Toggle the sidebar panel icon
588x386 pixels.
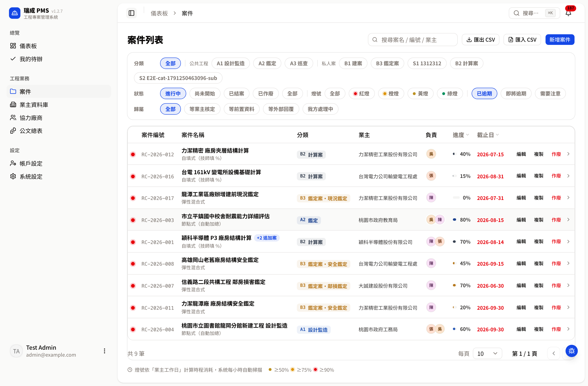pyautogui.click(x=131, y=13)
